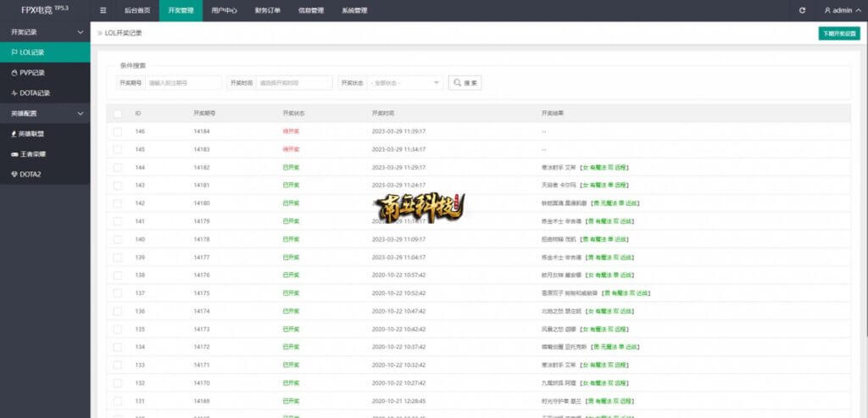Image resolution: width=868 pixels, height=418 pixels.
Task: Click the 开奖时间 column header
Action: 383,113
